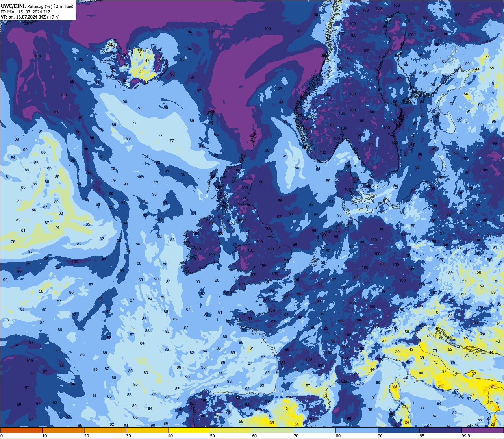Click the '70' tick label on the legend scale

(x=296, y=436)
